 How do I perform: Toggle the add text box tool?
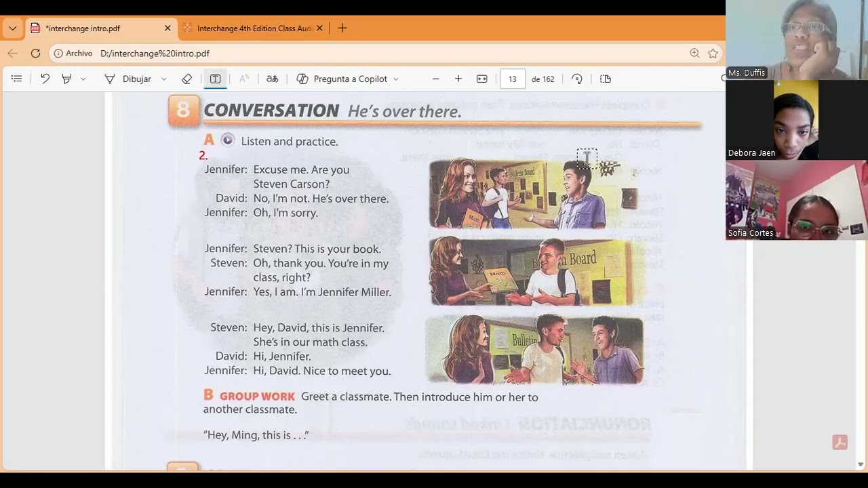tap(215, 79)
